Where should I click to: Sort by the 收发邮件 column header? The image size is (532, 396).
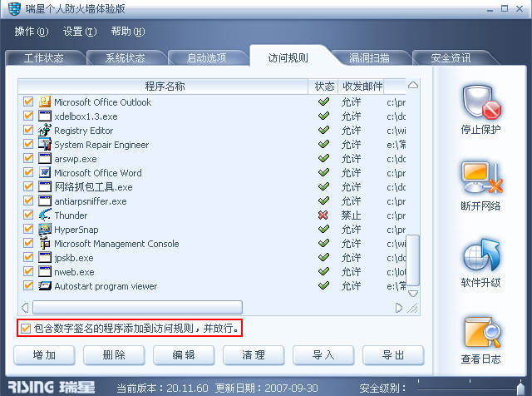(362, 87)
